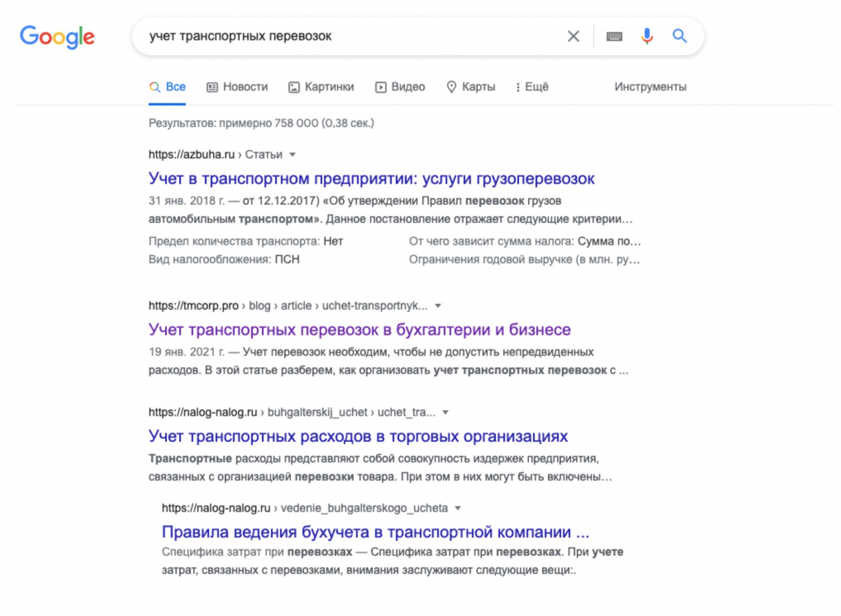Open the on-screen keyboard icon
The image size is (841, 616).
(x=614, y=36)
